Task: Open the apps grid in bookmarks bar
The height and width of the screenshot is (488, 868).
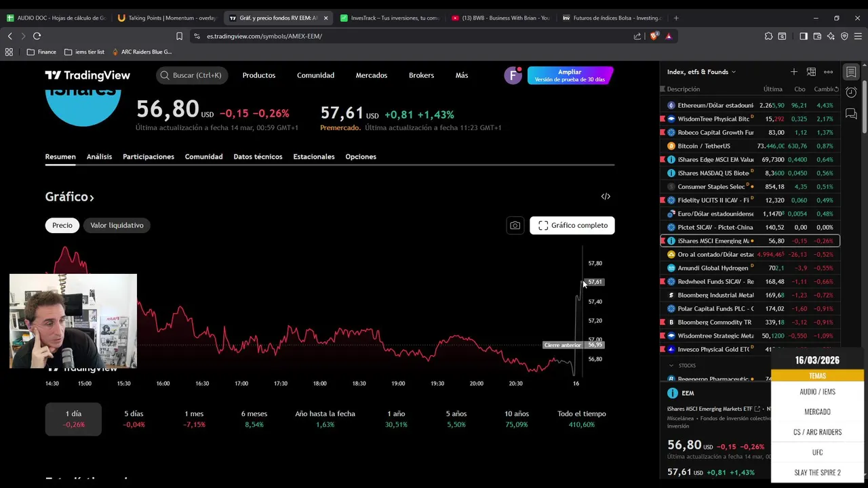Action: [9, 52]
